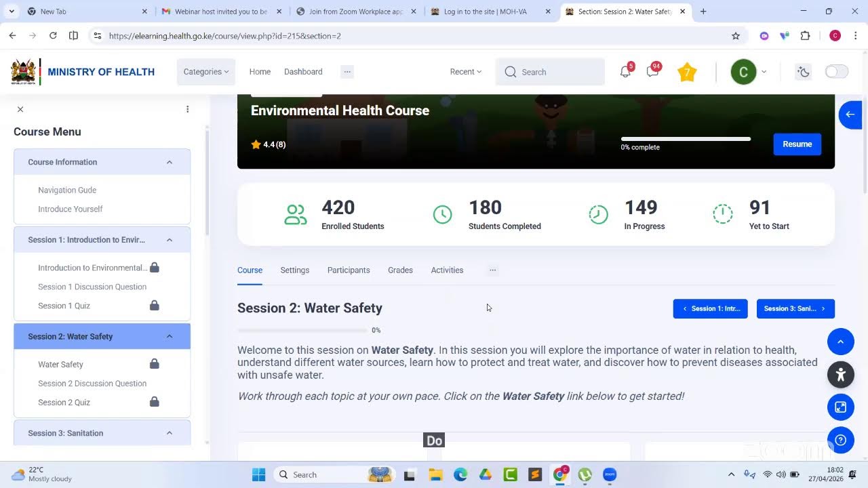Click the blue help question mark button
This screenshot has width=868, height=488.
(x=840, y=440)
